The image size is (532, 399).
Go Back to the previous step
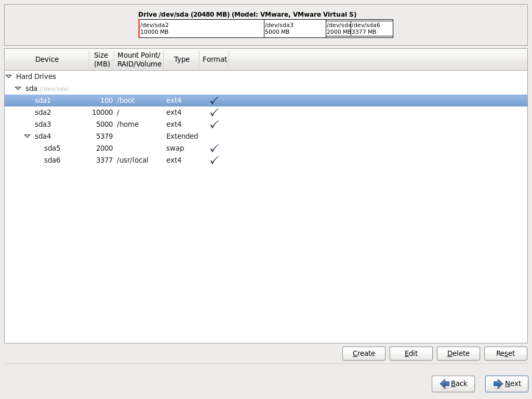453,384
